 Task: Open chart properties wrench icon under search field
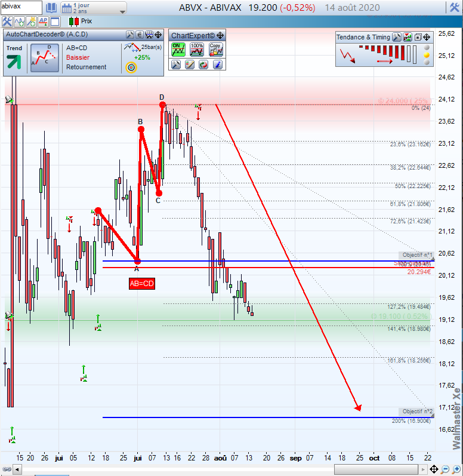click(7, 22)
